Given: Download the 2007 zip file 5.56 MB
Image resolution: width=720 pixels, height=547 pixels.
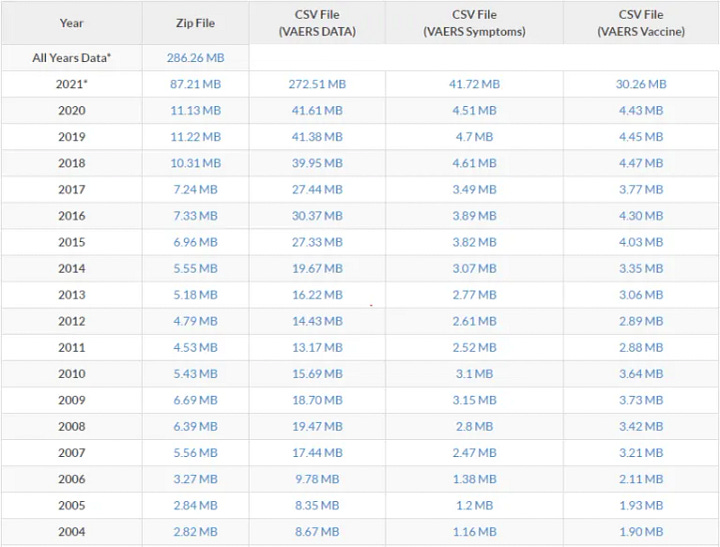Looking at the screenshot, I should (x=196, y=453).
